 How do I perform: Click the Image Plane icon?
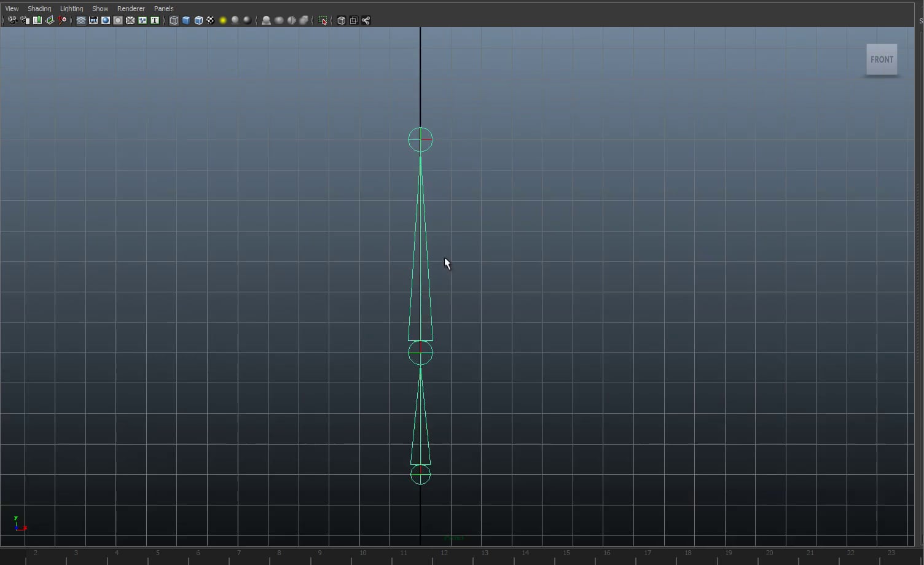click(50, 20)
